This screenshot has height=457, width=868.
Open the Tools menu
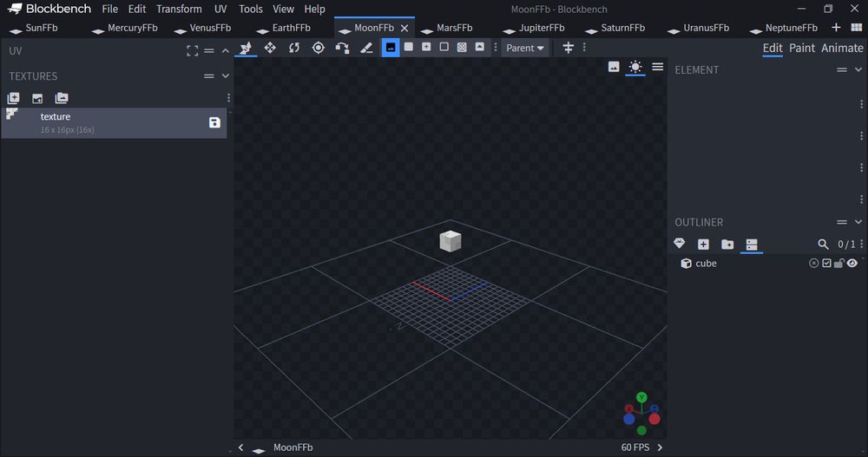point(251,9)
